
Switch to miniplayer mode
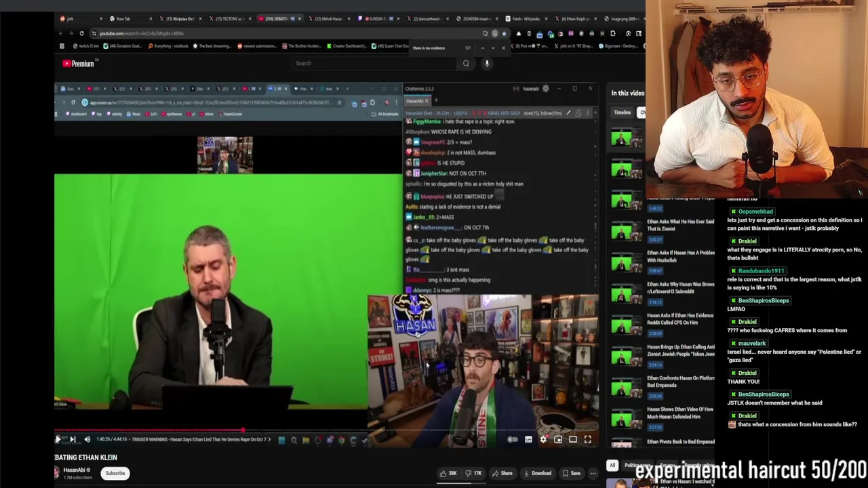coord(558,440)
